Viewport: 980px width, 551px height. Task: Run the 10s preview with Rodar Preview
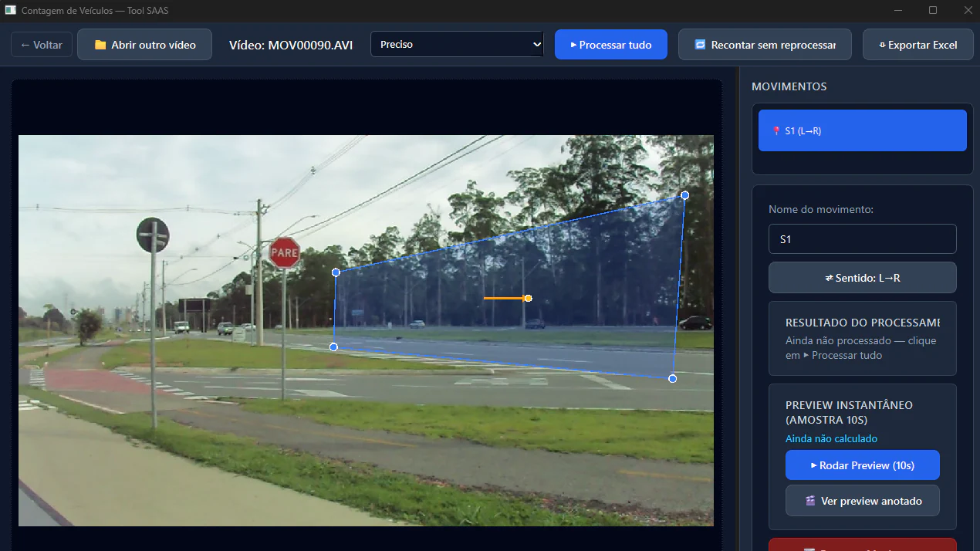(x=862, y=465)
